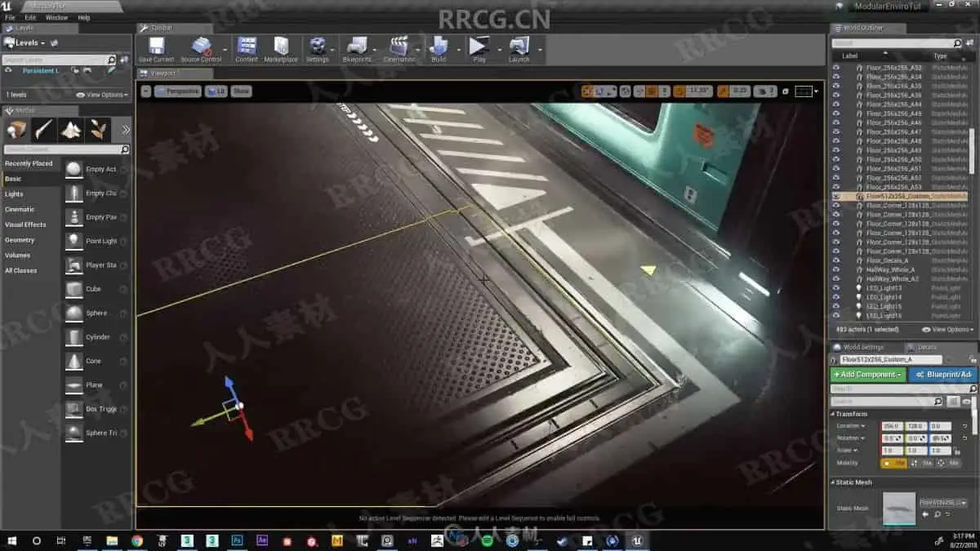The width and height of the screenshot is (980, 551).
Task: Open Levels panel View Options dropdown
Action: (103, 95)
